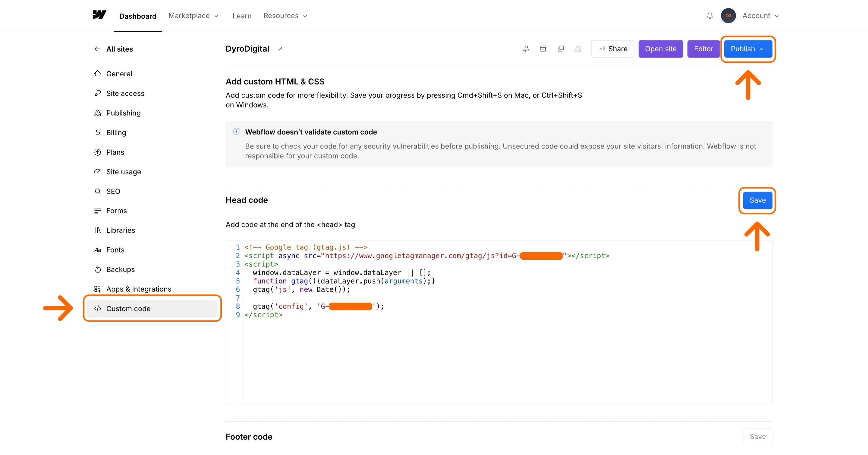Click the user avatar icon
The image size is (868, 455).
point(728,16)
